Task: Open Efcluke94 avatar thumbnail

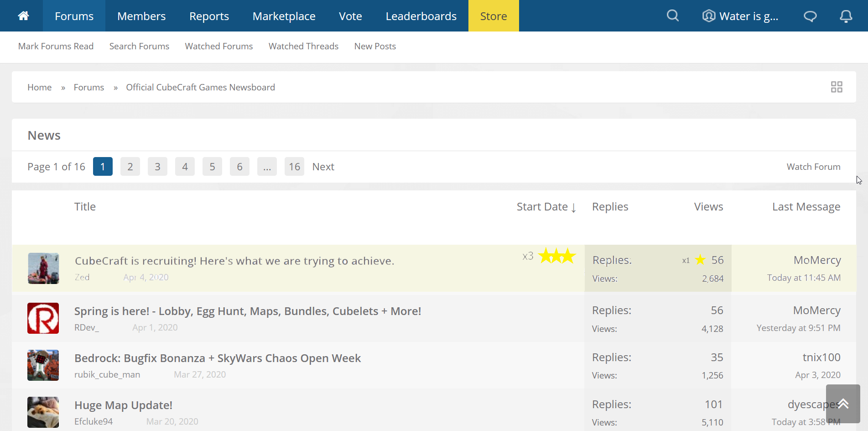Action: pyautogui.click(x=43, y=412)
